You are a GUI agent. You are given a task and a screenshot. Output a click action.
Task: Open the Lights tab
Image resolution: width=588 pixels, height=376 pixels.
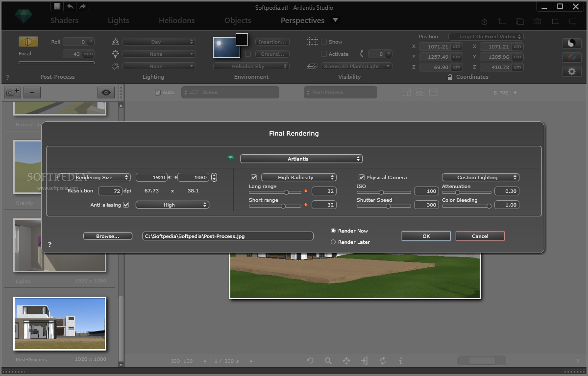pyautogui.click(x=119, y=21)
